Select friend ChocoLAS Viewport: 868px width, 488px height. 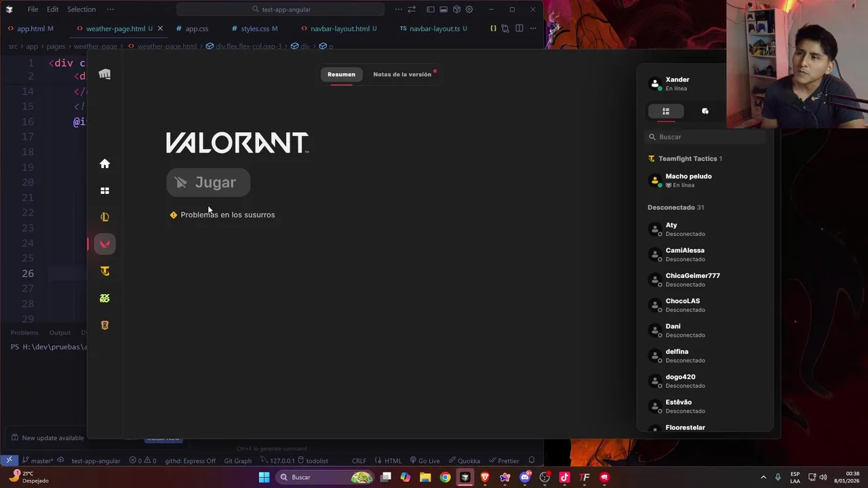pyautogui.click(x=705, y=305)
